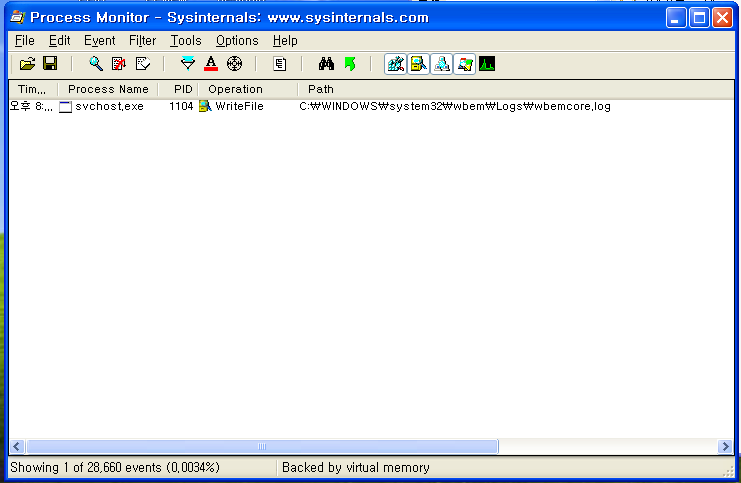Screen dimensions: 741x483
Task: Toggle Show File System Activity icon
Action: pyautogui.click(x=418, y=64)
